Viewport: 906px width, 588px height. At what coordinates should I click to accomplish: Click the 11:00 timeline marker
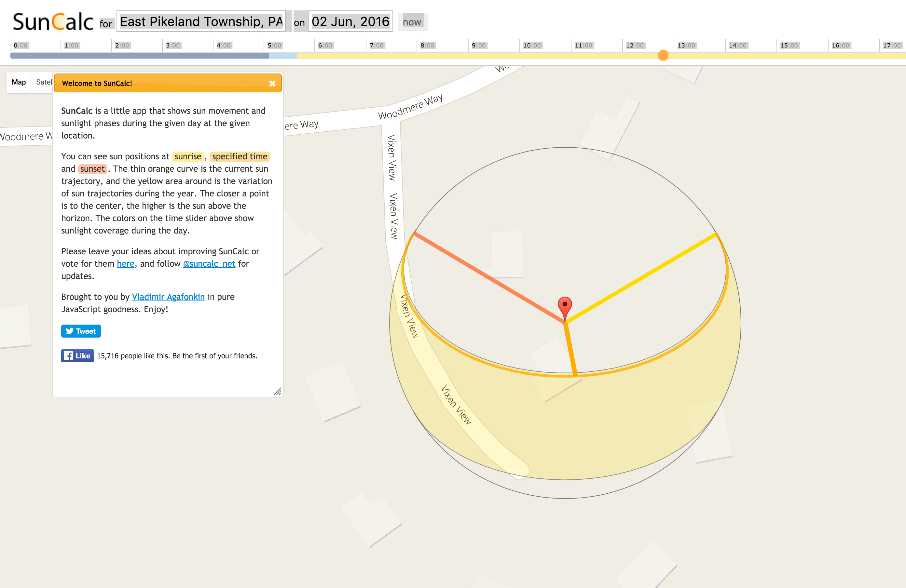click(x=583, y=45)
